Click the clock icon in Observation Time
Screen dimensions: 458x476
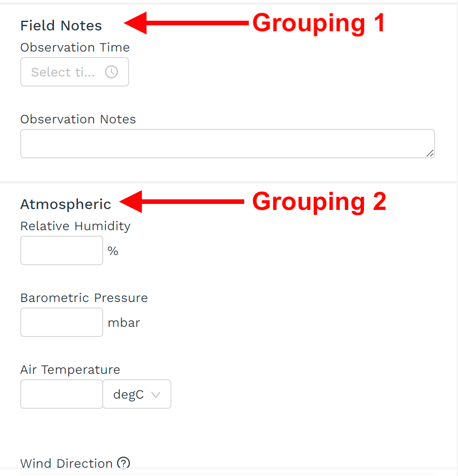tap(112, 72)
